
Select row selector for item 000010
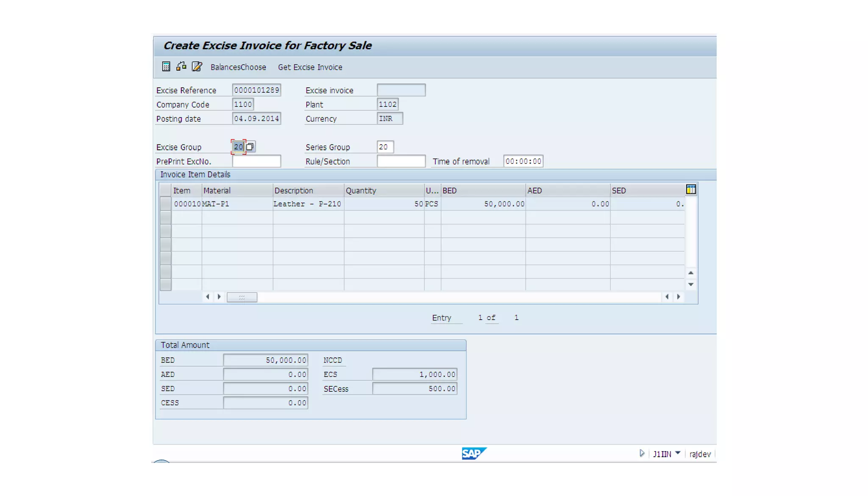point(165,204)
